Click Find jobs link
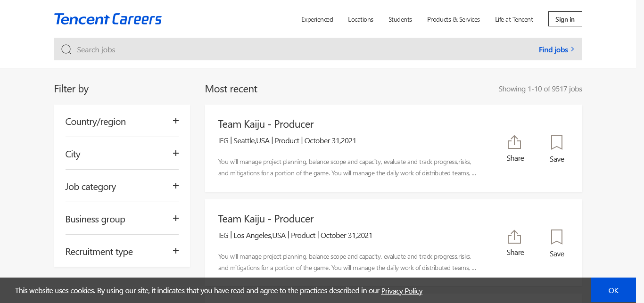 coord(556,49)
